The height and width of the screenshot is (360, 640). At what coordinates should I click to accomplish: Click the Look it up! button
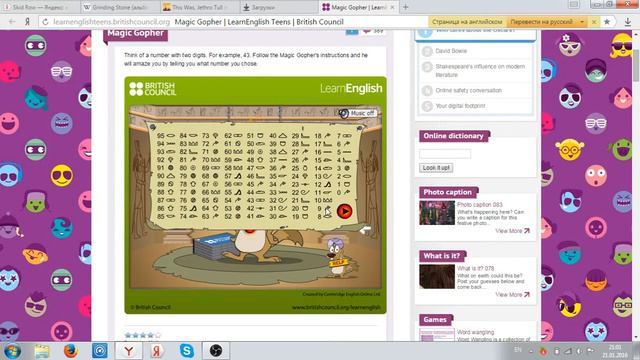pos(436,168)
